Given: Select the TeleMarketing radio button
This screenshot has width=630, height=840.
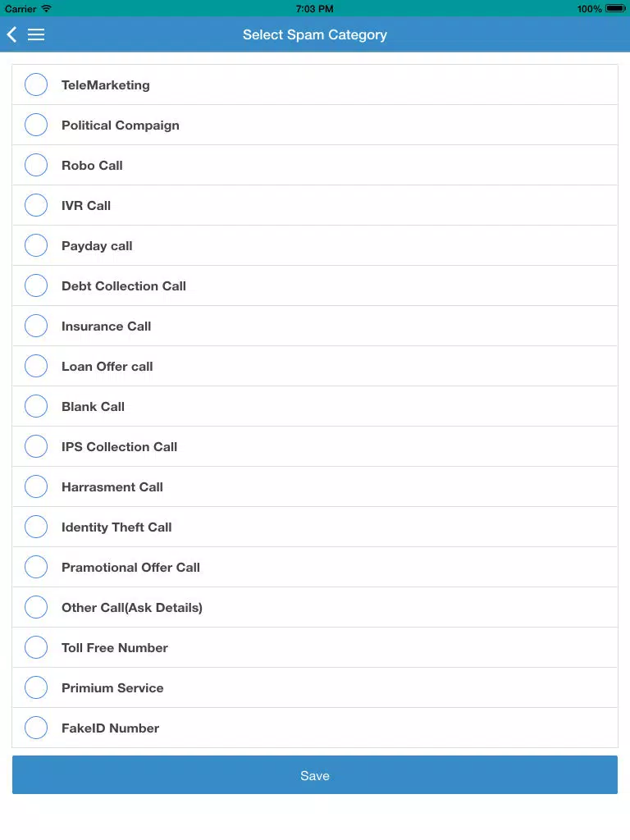Looking at the screenshot, I should 36,84.
